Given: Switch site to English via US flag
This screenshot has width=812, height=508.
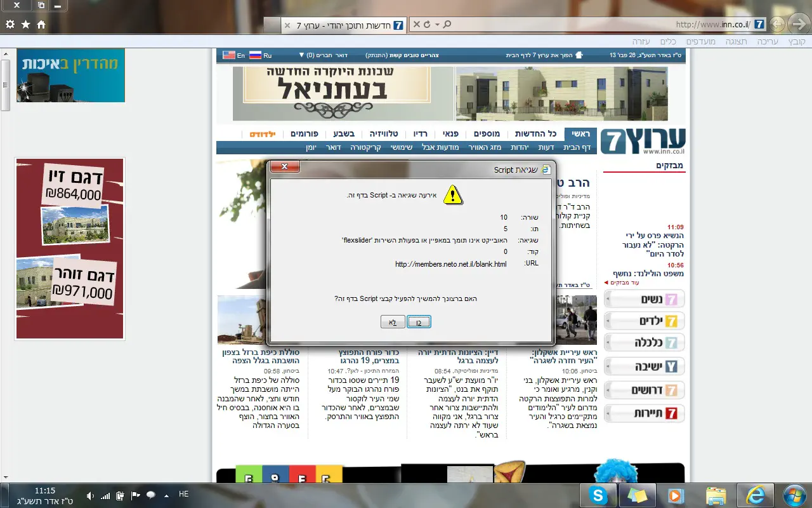Looking at the screenshot, I should [229, 55].
